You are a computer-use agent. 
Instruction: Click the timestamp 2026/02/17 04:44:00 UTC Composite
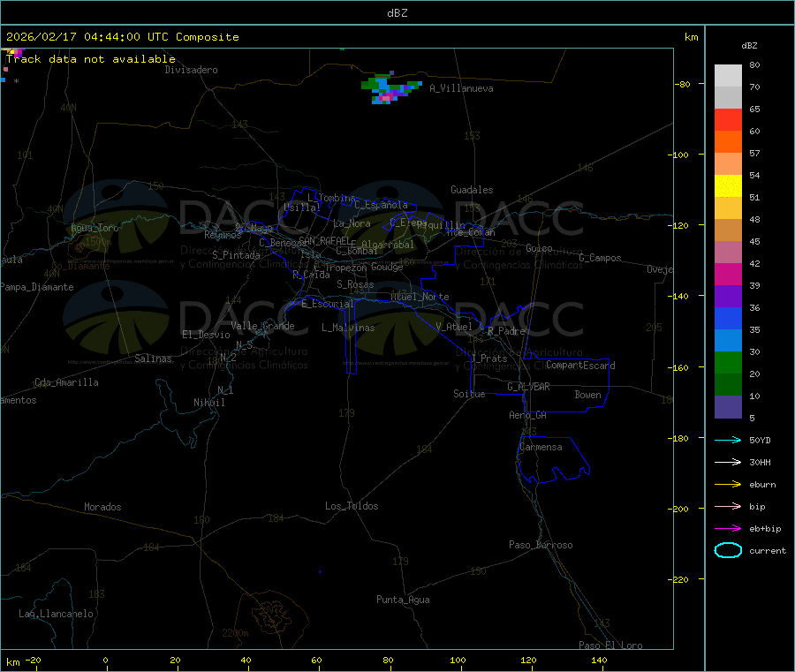[x=122, y=37]
